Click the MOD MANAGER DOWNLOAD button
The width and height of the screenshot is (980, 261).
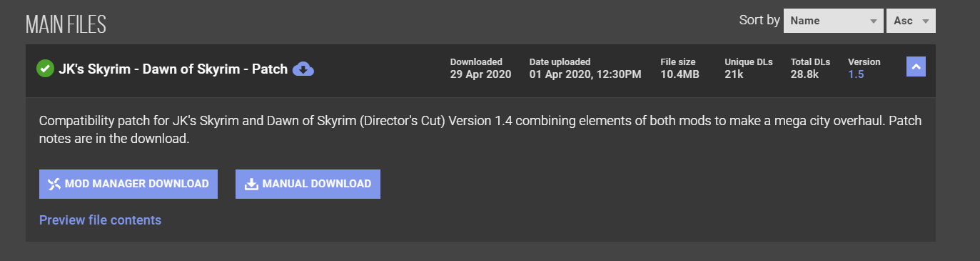[128, 184]
